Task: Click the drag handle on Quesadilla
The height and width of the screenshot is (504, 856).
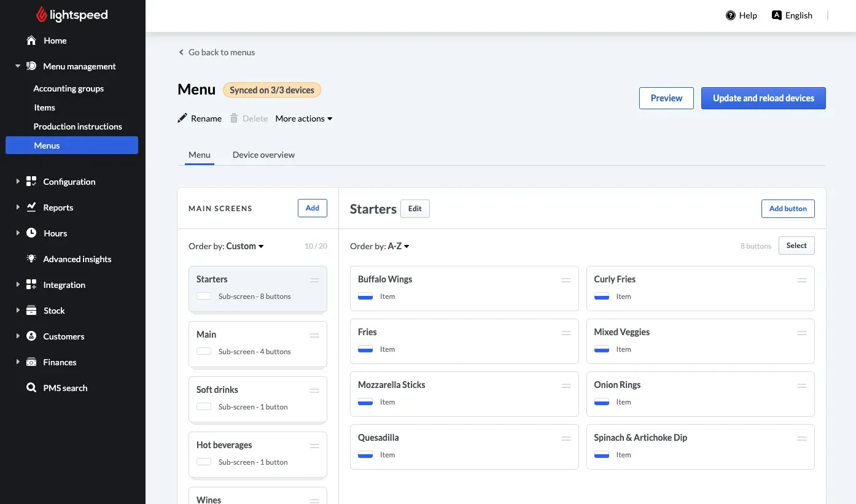Action: (x=566, y=438)
